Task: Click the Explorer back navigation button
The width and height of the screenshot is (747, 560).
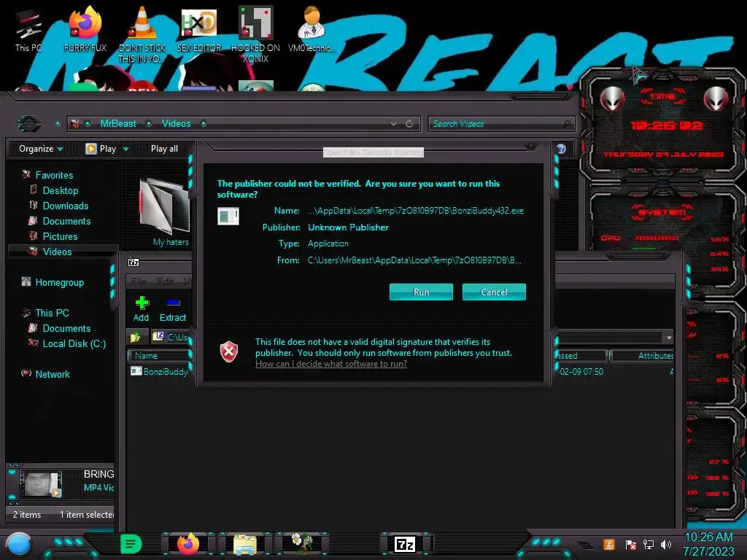Action: 29,124
